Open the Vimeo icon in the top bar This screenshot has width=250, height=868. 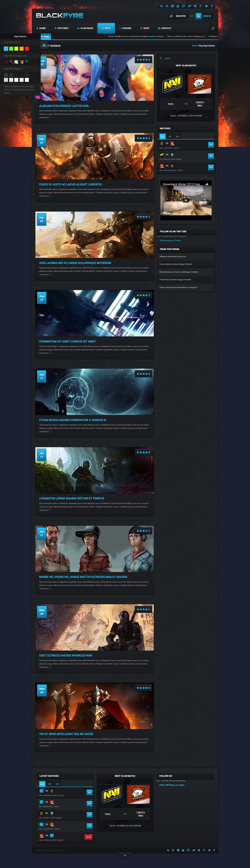pyautogui.click(x=173, y=6)
